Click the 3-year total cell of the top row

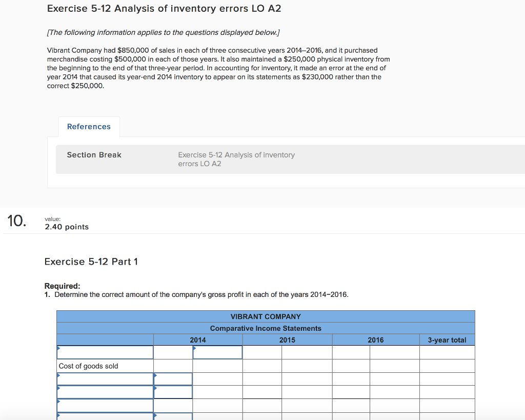point(447,352)
